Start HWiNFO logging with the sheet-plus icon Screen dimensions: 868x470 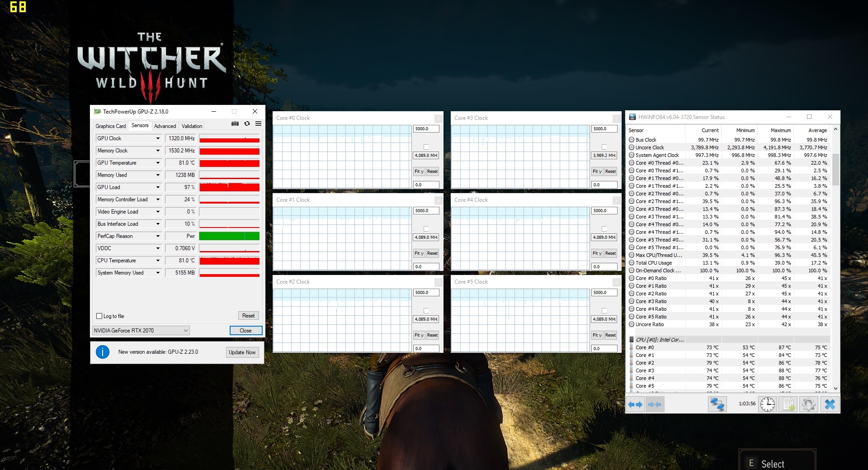coord(788,404)
